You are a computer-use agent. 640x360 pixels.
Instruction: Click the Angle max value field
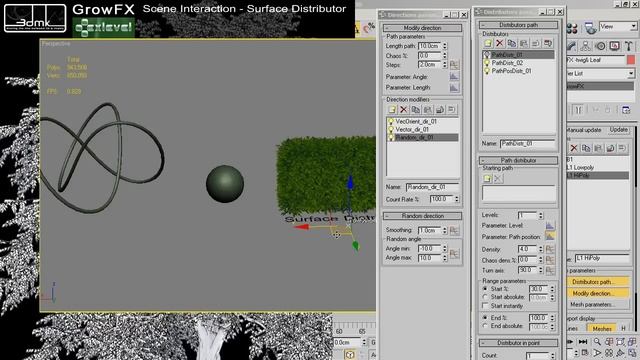(429, 258)
